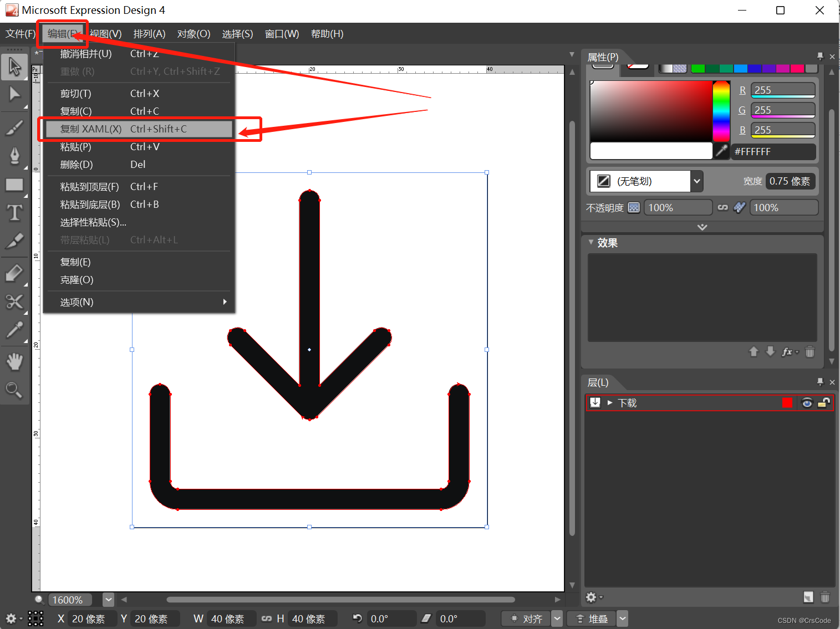Open the 堆叠 dropdown arrow
Image resolution: width=840 pixels, height=629 pixels.
click(623, 618)
